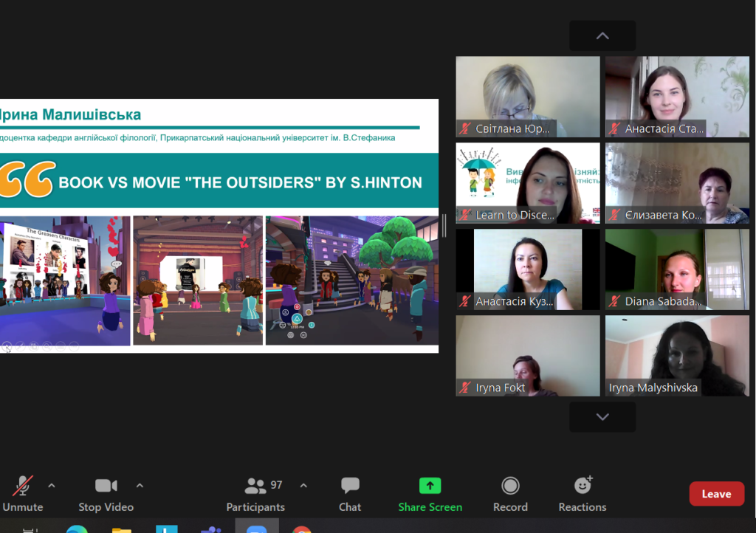
Task: Open the Participants panel
Action: pos(255,494)
